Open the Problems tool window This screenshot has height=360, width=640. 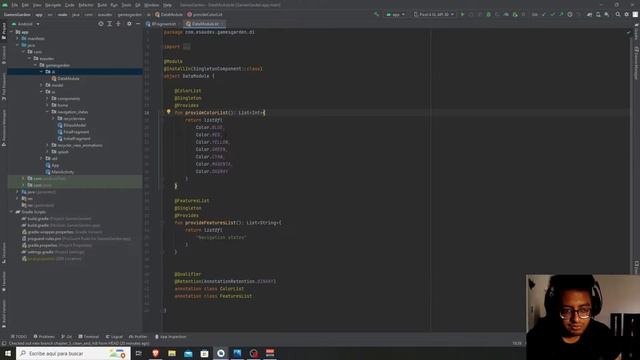point(44,337)
